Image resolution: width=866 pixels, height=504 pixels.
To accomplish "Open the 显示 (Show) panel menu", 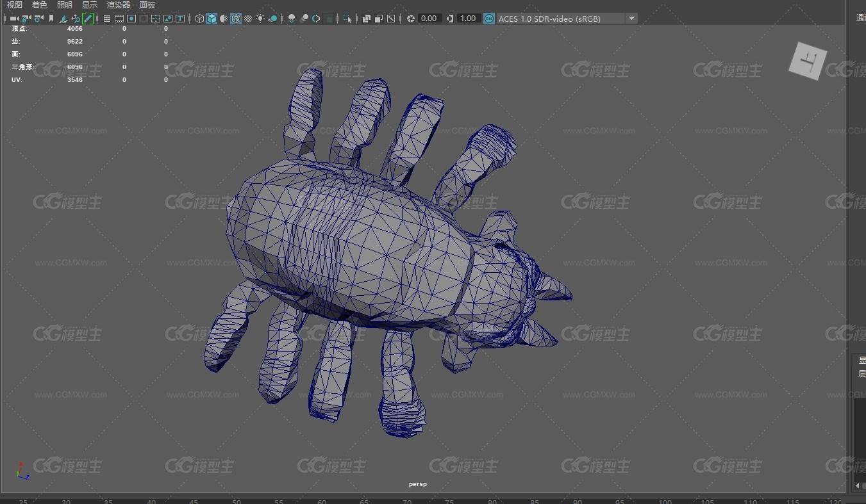I will [x=89, y=5].
